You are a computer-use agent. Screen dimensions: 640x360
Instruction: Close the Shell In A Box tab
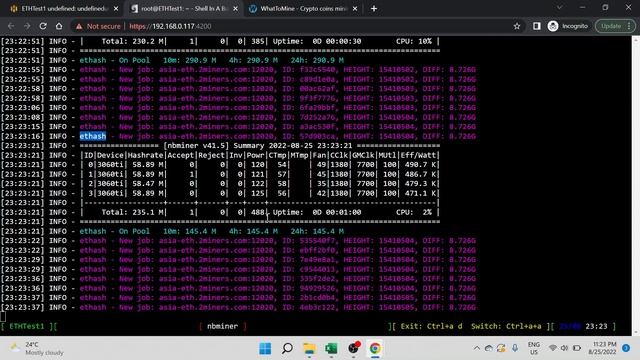pyautogui.click(x=236, y=9)
